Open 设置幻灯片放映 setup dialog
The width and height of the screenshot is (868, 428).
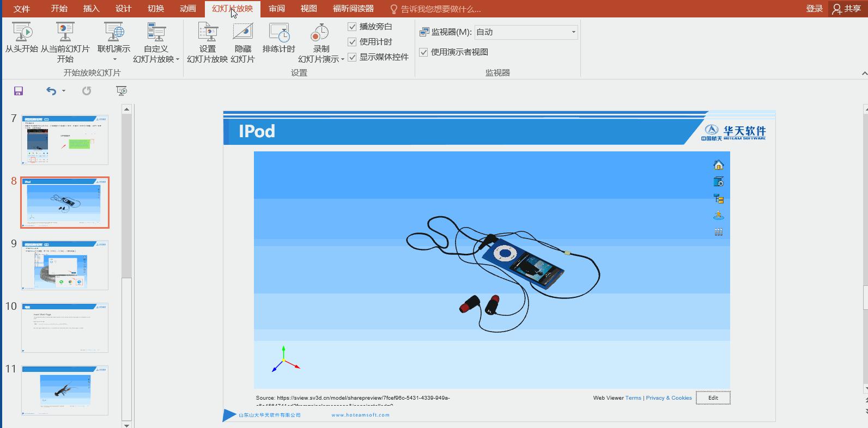tap(208, 42)
